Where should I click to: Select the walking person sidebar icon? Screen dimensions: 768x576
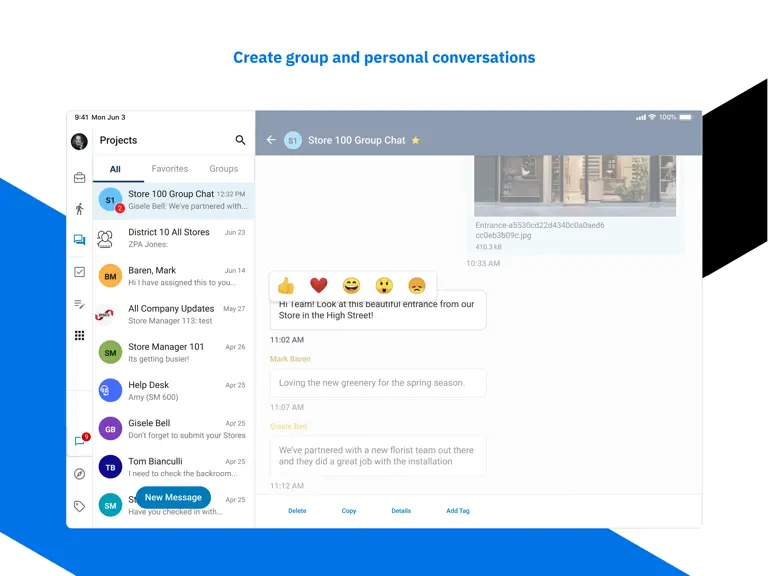tap(79, 209)
